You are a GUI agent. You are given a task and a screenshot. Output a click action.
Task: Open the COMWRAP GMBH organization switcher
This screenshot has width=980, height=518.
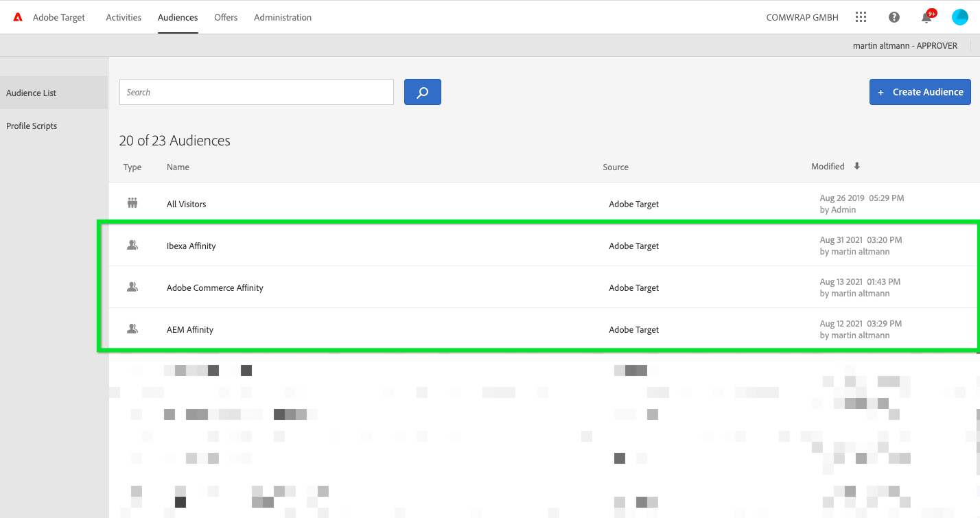coord(802,17)
